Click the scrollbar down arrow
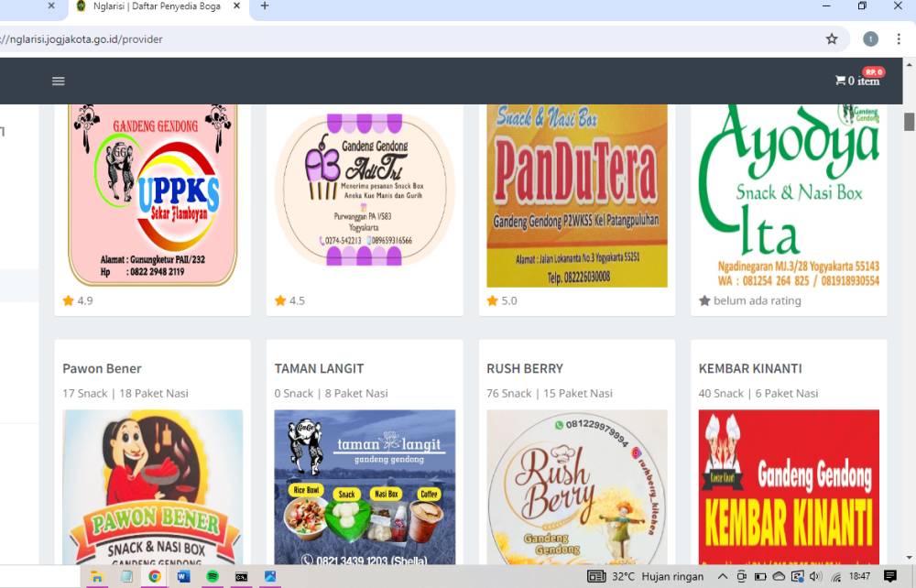This screenshot has height=588, width=916. tap(909, 558)
